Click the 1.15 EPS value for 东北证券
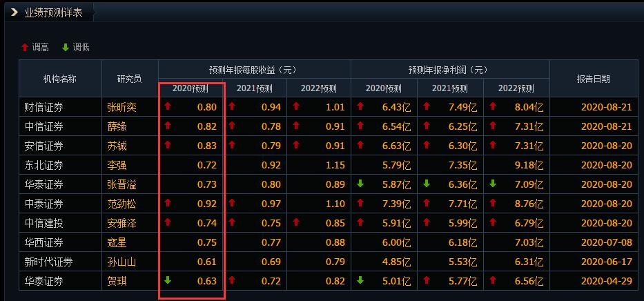The width and height of the screenshot is (644, 301). (x=335, y=166)
